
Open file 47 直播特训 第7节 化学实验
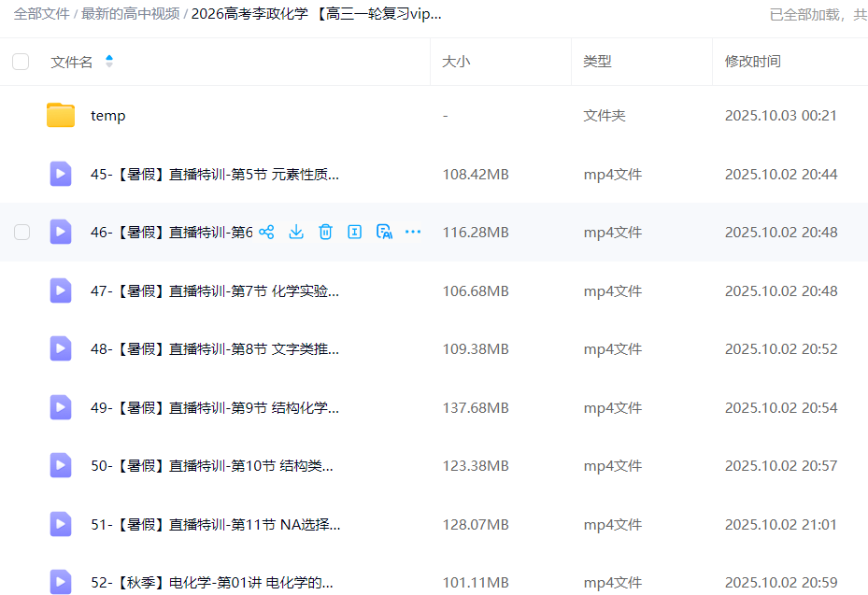[214, 291]
